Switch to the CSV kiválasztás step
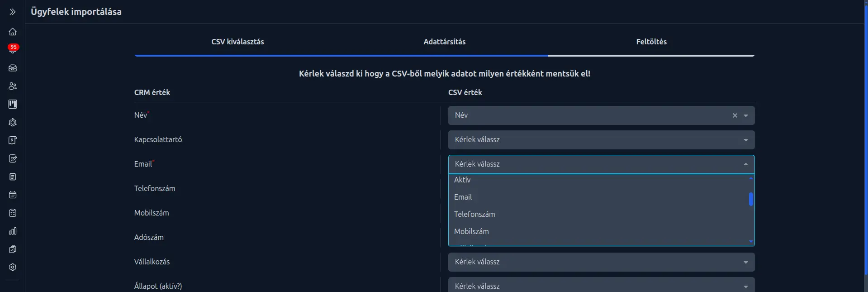868x292 pixels. coord(237,42)
